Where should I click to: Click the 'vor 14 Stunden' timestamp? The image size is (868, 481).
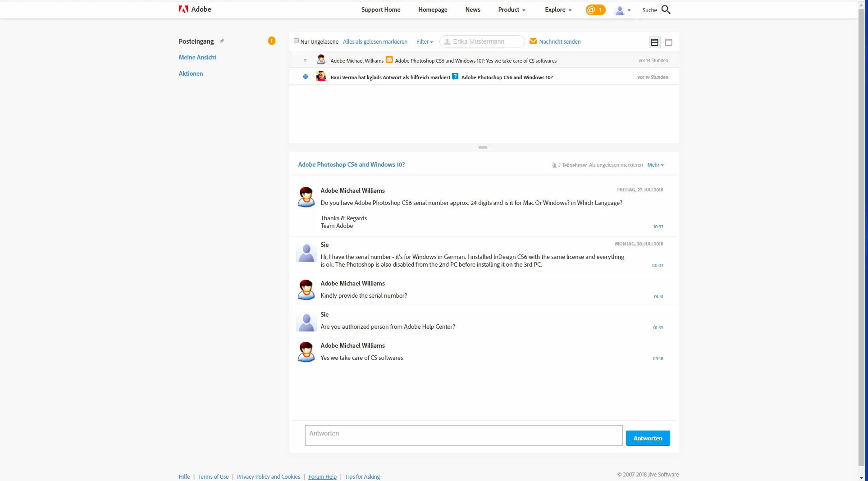click(x=653, y=61)
